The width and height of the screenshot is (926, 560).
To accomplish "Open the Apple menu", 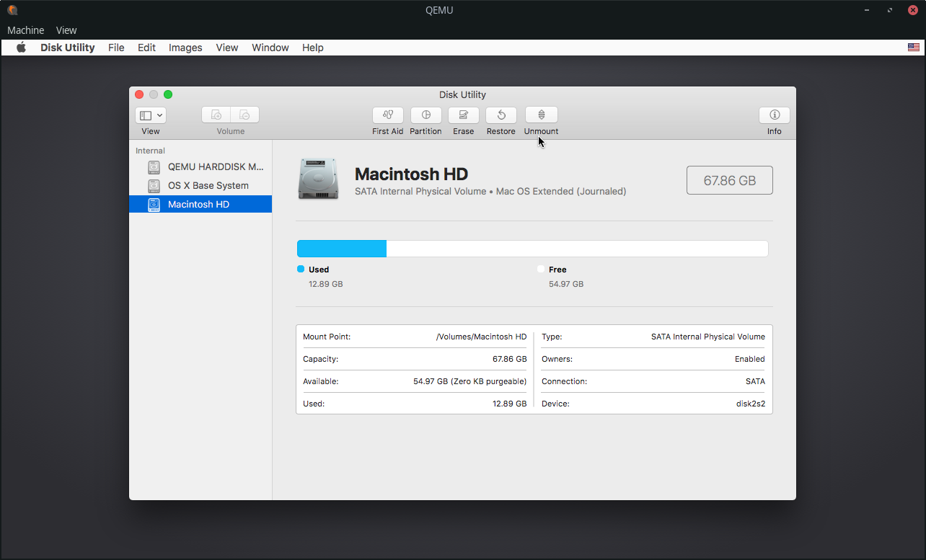I will 22,48.
